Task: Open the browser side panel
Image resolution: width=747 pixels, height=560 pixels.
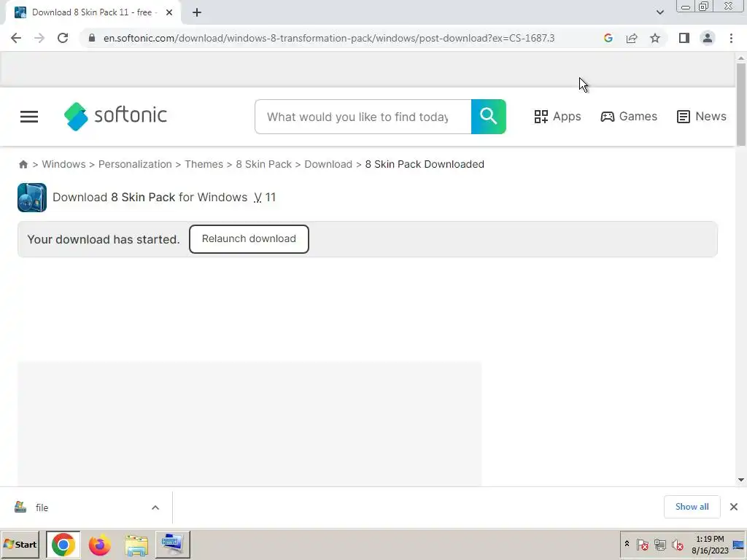Action: click(684, 38)
